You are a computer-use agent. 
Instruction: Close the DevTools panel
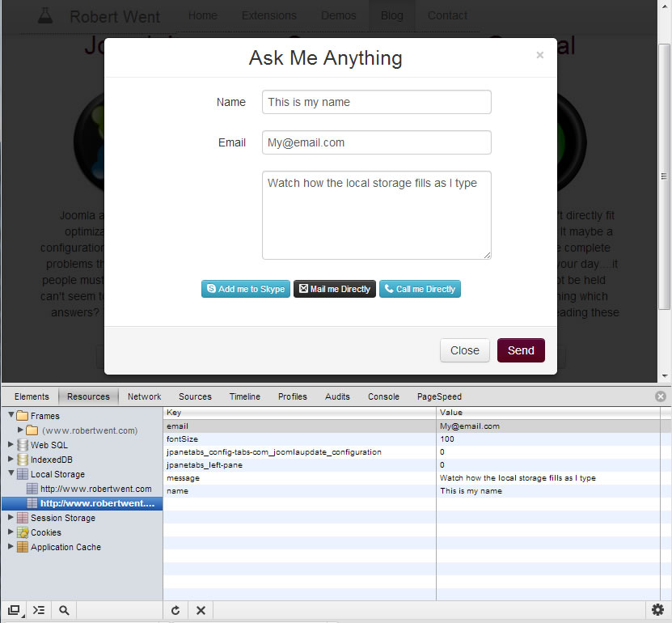[x=661, y=396]
